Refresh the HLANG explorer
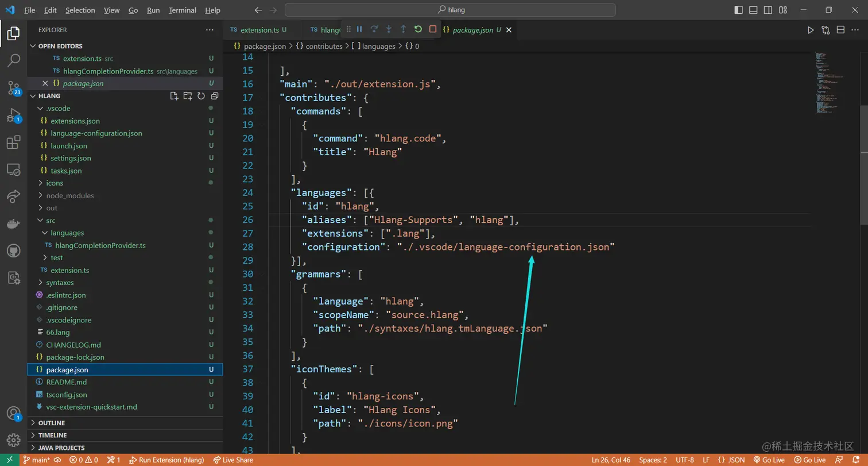The image size is (868, 466). 201,96
